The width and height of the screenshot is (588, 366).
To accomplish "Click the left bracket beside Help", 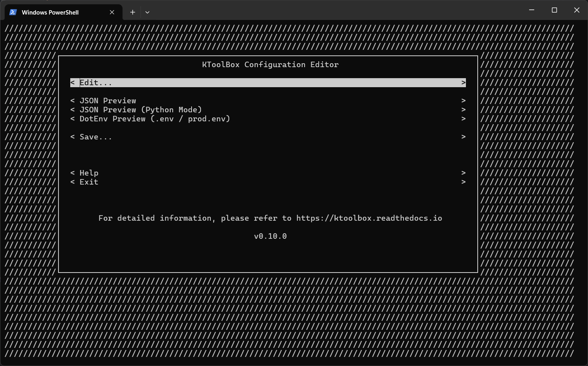I will pos(72,173).
